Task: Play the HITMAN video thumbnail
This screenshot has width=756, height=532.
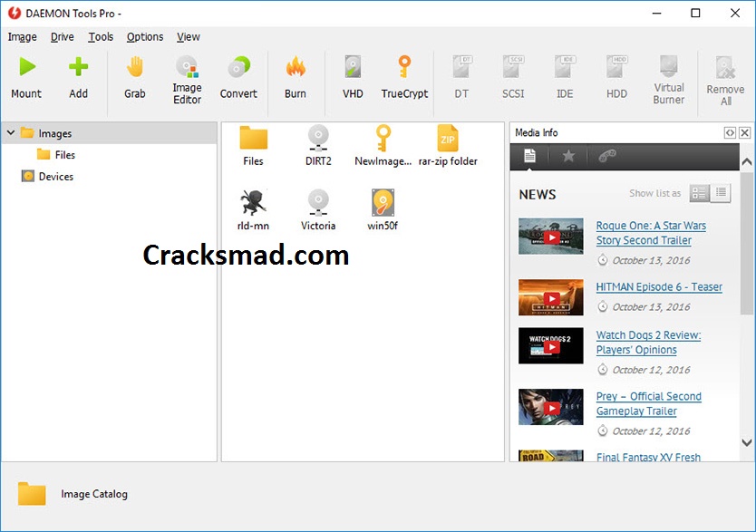Action: 551,297
